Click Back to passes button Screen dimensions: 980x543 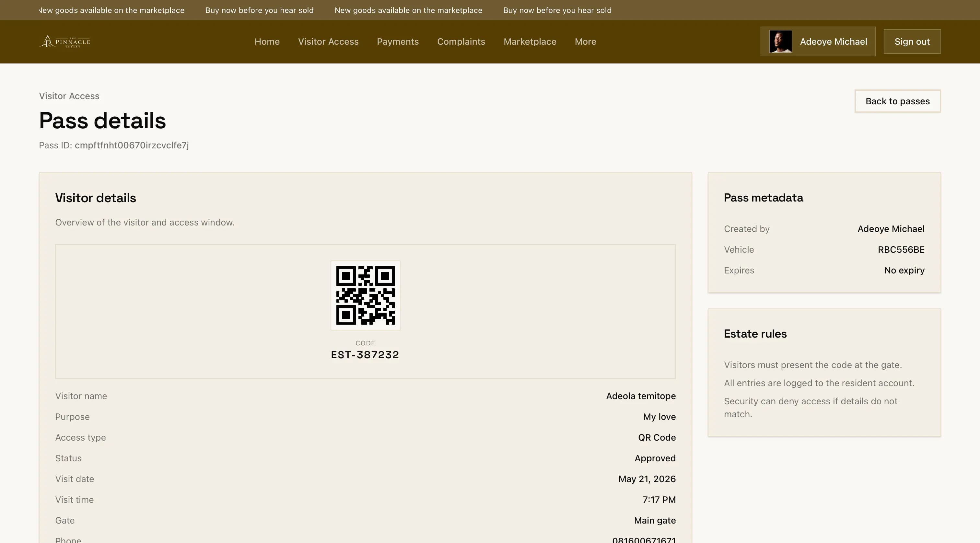tap(897, 101)
